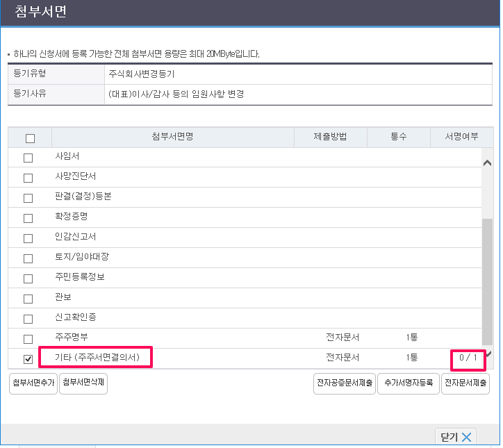
Task: Click the 제출방법 column header
Action: tap(330, 137)
